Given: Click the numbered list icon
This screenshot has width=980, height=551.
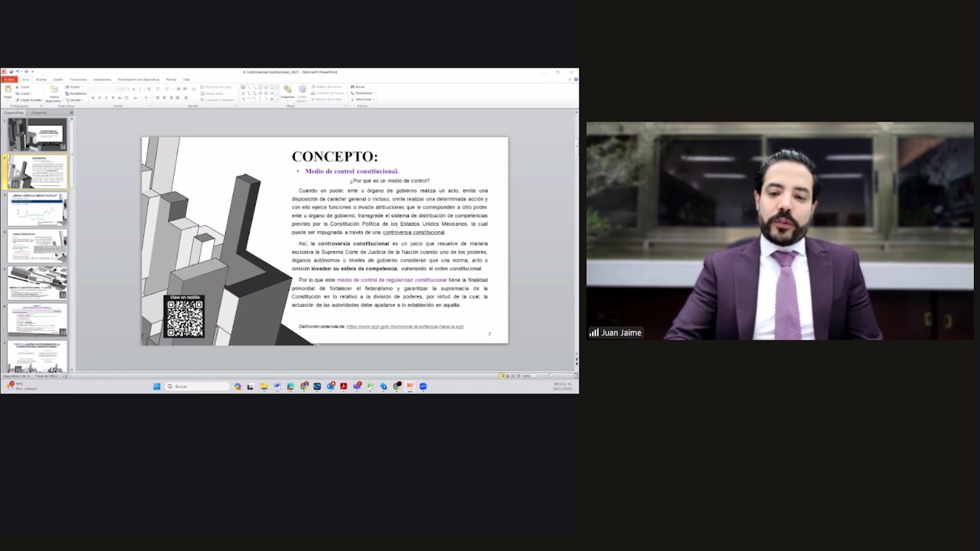Looking at the screenshot, I should pos(167,89).
